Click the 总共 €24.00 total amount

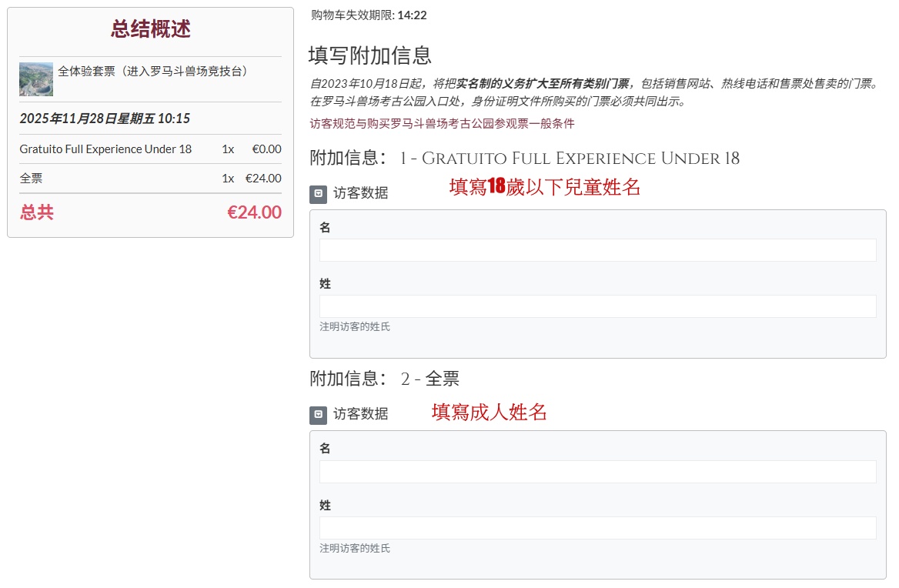point(254,212)
